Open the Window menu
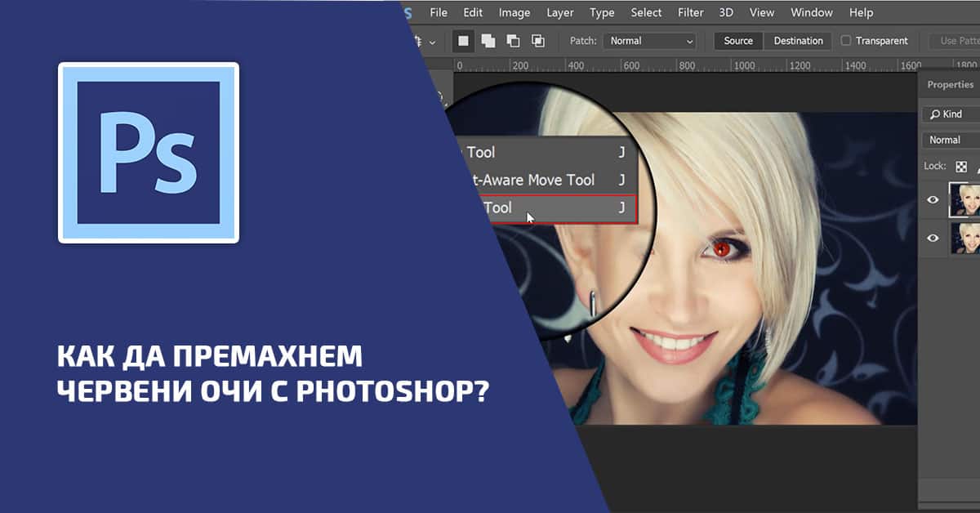Viewport: 980px width, 513px height. tap(812, 12)
